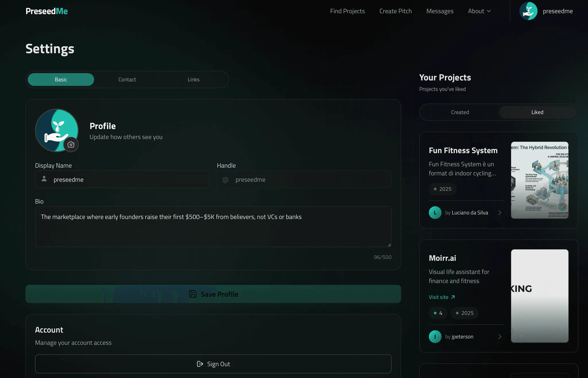Click chevron next to jpeterson
The height and width of the screenshot is (378, 588).
click(x=500, y=337)
